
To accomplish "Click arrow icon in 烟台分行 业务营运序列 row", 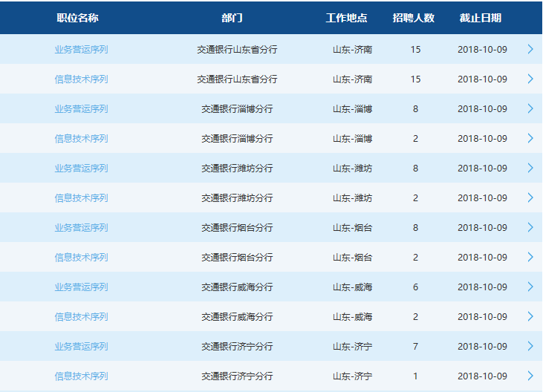I will (530, 227).
